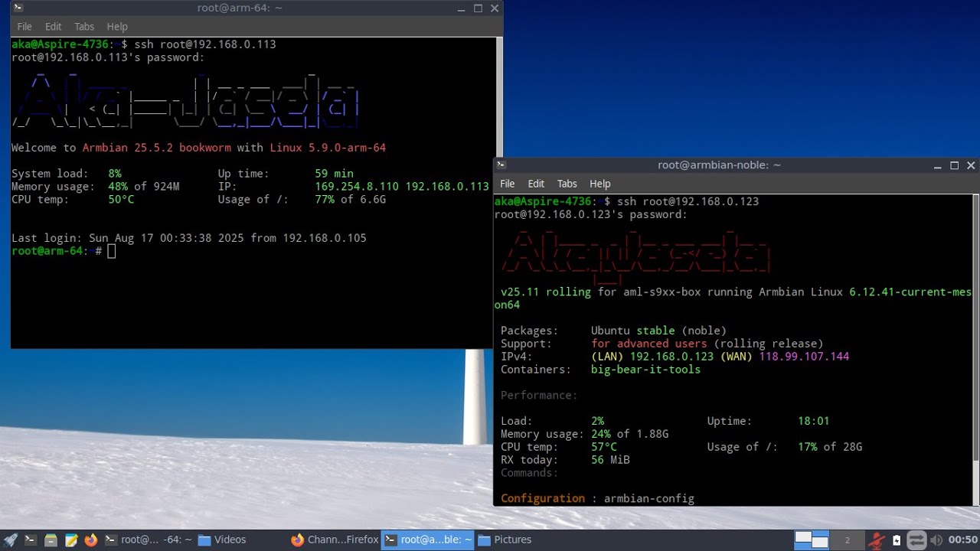Click 'ssh root@192.168.0.123' command text
The image size is (980, 551).
point(688,201)
